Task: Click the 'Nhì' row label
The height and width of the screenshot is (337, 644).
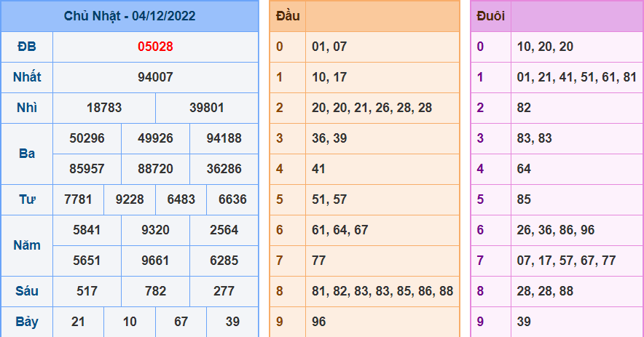Action: [27, 108]
